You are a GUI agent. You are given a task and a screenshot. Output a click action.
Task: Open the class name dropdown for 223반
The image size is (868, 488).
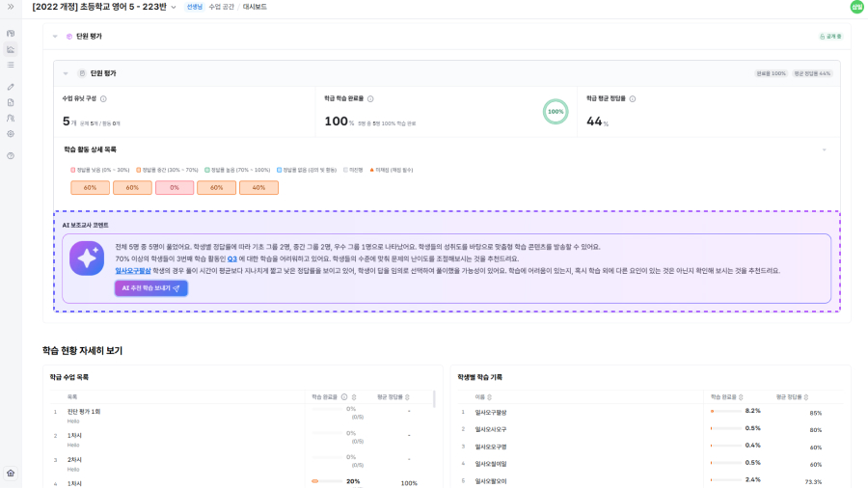tap(174, 7)
